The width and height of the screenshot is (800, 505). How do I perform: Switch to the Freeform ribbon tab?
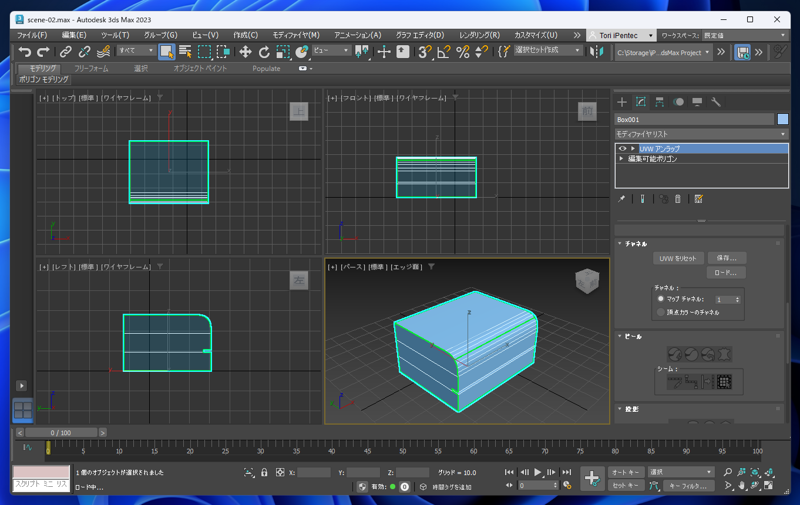pos(91,68)
